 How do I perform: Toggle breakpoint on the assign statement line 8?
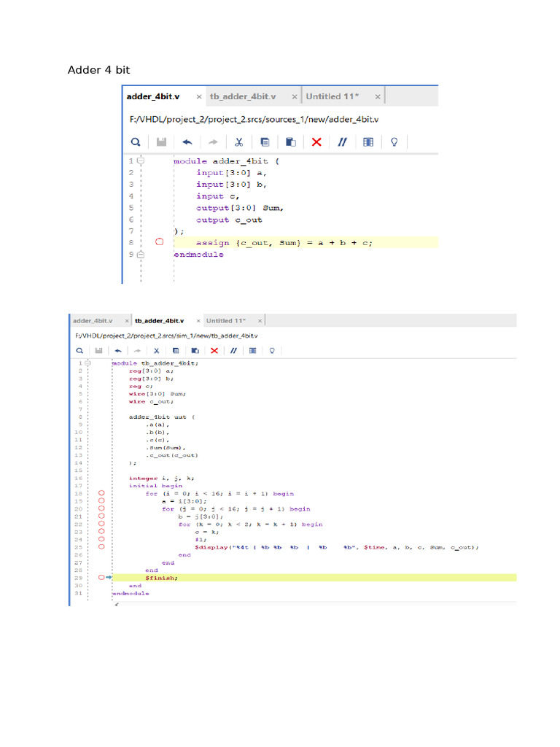click(x=160, y=242)
